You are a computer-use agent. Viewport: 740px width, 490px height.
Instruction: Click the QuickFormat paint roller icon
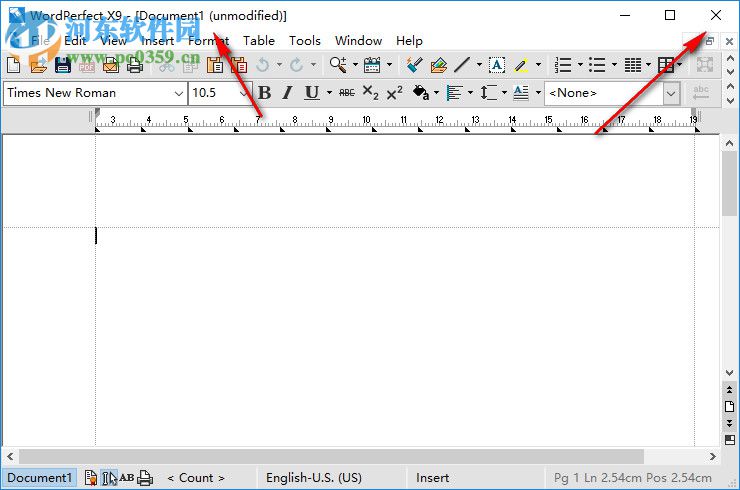pos(414,65)
